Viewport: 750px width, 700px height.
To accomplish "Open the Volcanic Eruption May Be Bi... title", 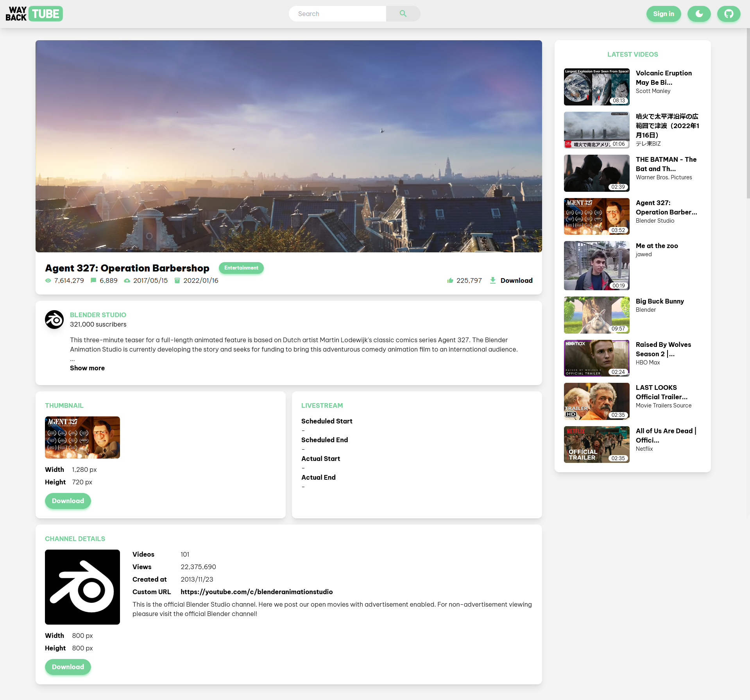I will click(x=664, y=78).
